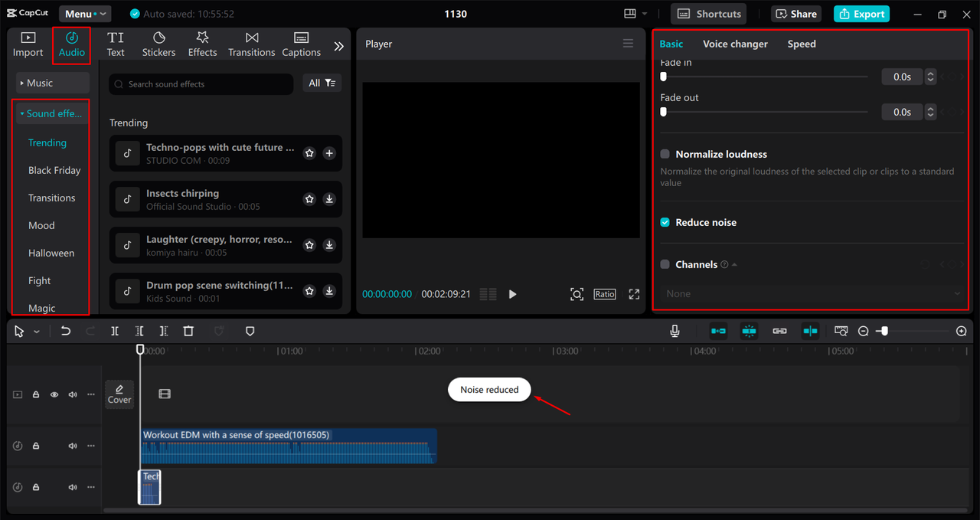
Task: Favorite the Insects chirping sound
Action: pos(309,199)
